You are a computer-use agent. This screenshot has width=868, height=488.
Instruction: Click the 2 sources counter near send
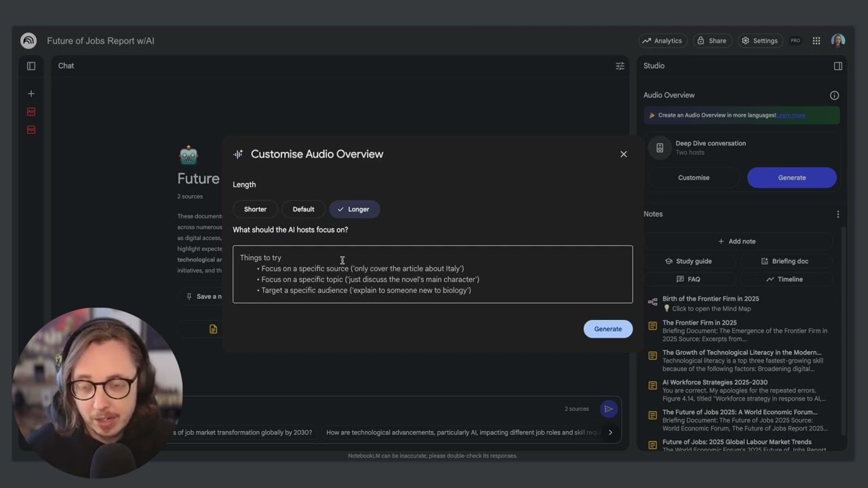576,409
